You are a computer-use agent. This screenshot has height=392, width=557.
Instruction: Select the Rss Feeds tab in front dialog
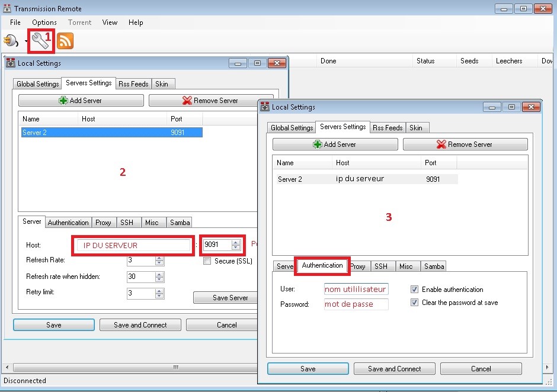click(x=388, y=128)
